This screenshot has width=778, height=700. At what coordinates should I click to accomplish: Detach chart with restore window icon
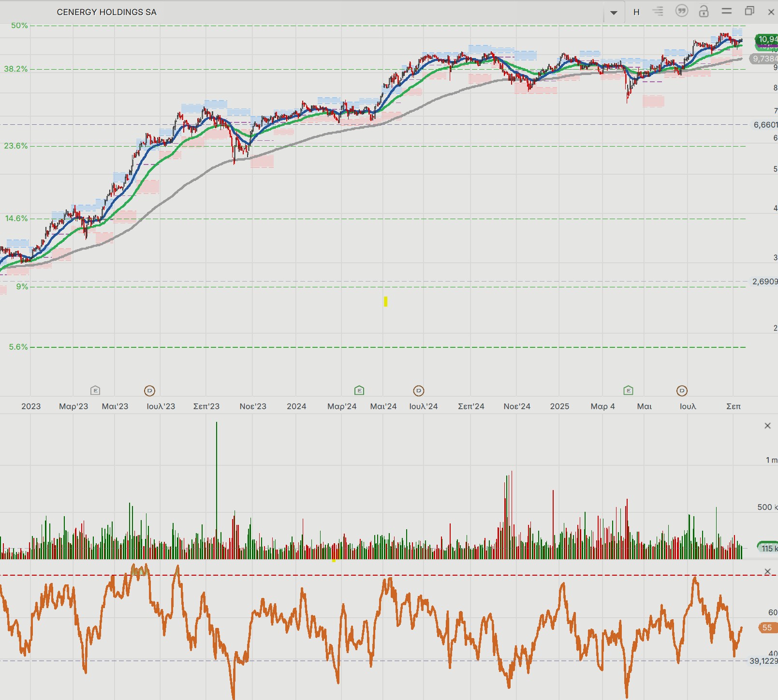tap(749, 11)
